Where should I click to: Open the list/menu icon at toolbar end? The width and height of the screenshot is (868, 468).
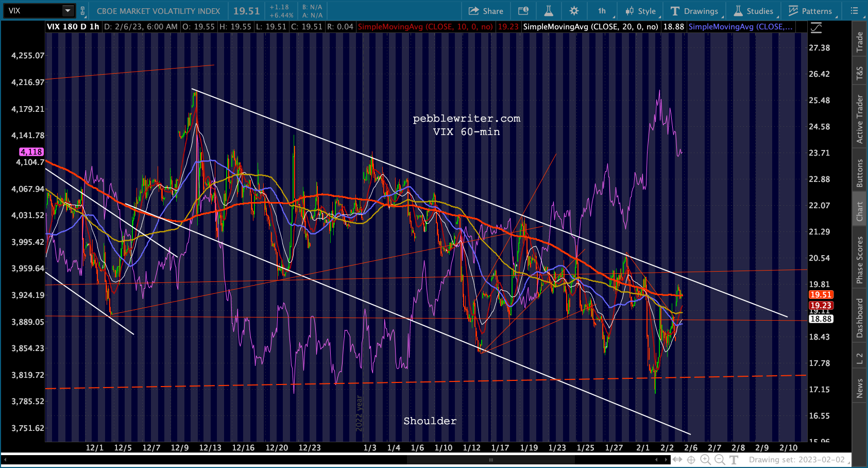coord(854,11)
